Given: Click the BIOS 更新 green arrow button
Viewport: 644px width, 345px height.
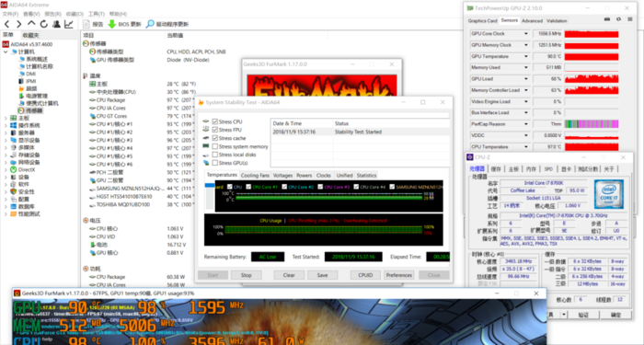Looking at the screenshot, I should (124, 24).
